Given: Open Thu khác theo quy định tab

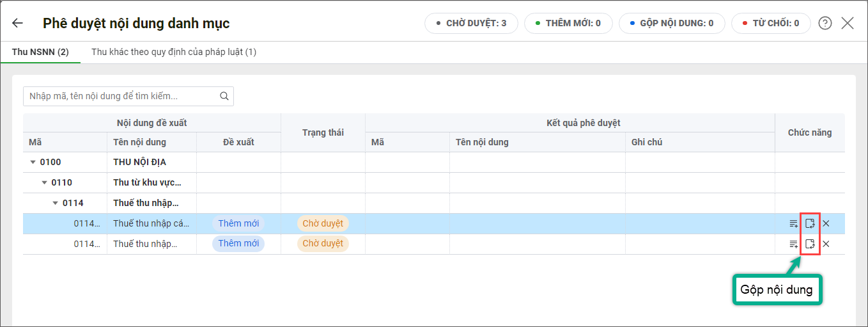Looking at the screenshot, I should pos(174,52).
